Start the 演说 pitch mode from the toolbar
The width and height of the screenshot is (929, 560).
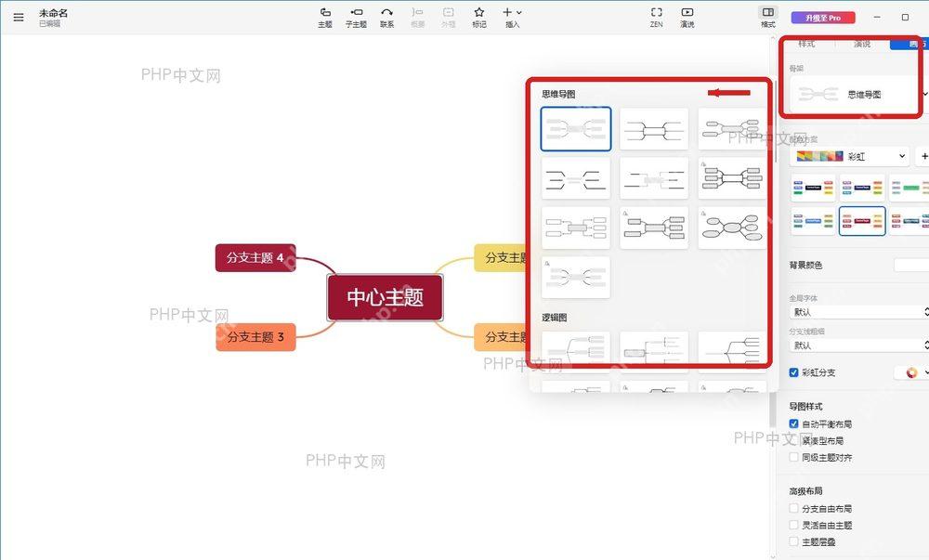tap(687, 18)
